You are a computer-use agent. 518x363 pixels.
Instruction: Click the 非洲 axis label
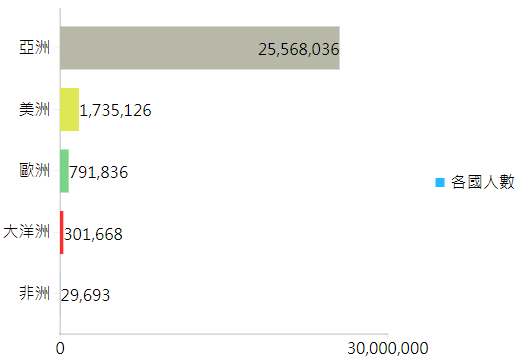34,293
